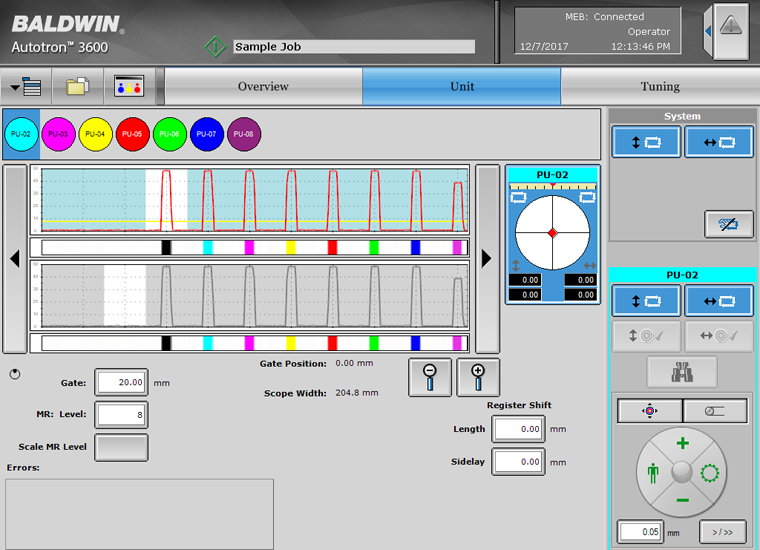Select the register target mode button
Viewport: 760px width, 550px height.
[x=649, y=411]
